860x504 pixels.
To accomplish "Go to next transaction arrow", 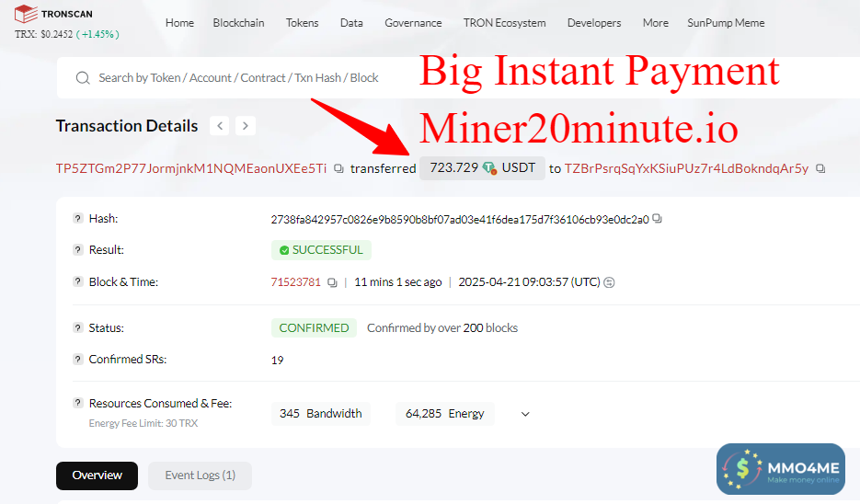I will [246, 126].
